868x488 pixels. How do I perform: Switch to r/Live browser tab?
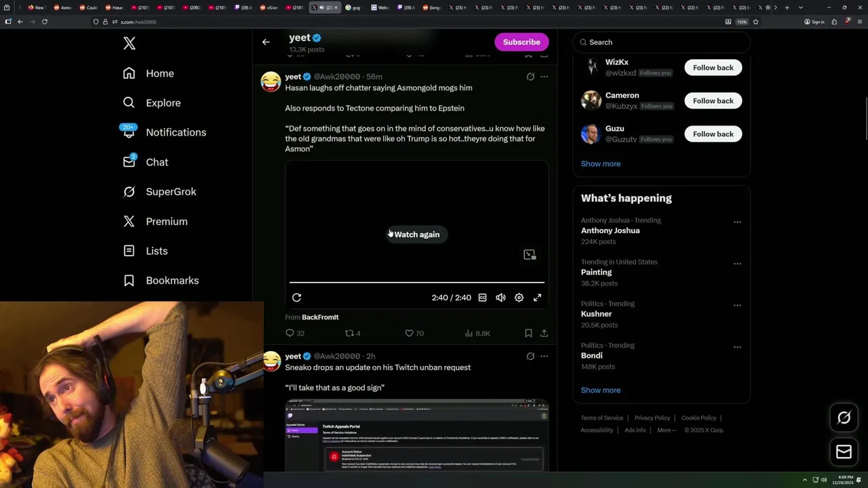point(269,7)
